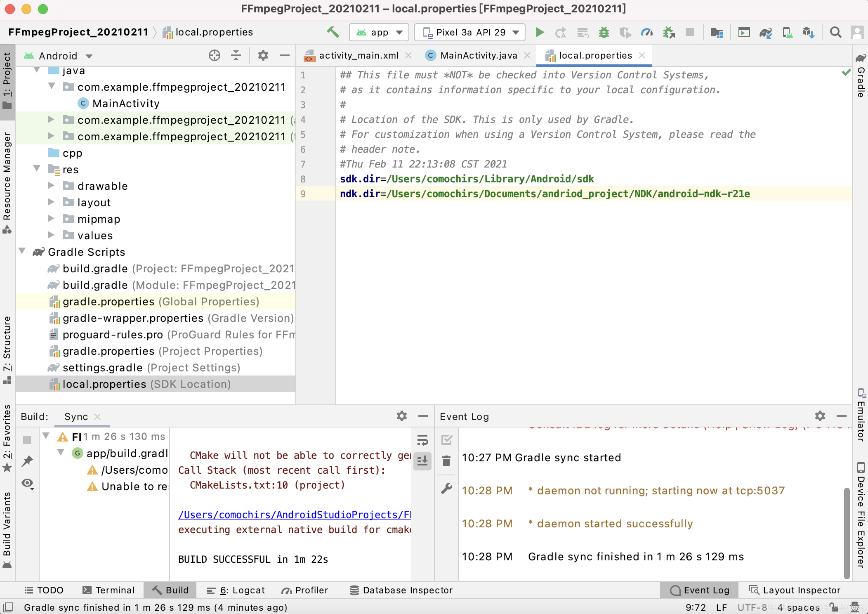Switch to activity_main.xml tab

pos(359,55)
